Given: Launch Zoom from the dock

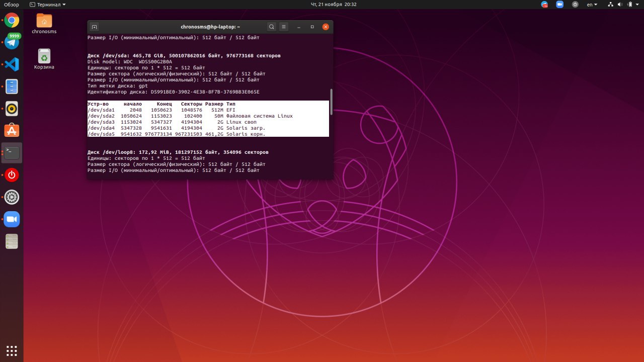Looking at the screenshot, I should (12, 219).
